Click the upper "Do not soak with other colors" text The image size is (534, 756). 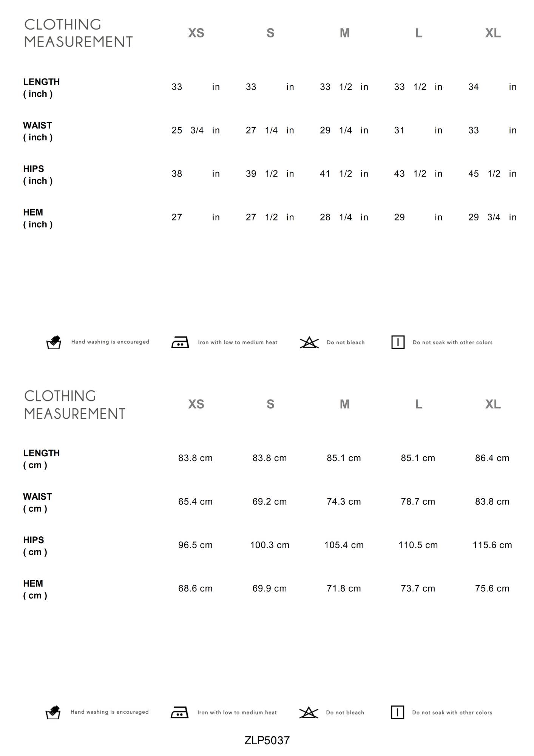pos(452,342)
